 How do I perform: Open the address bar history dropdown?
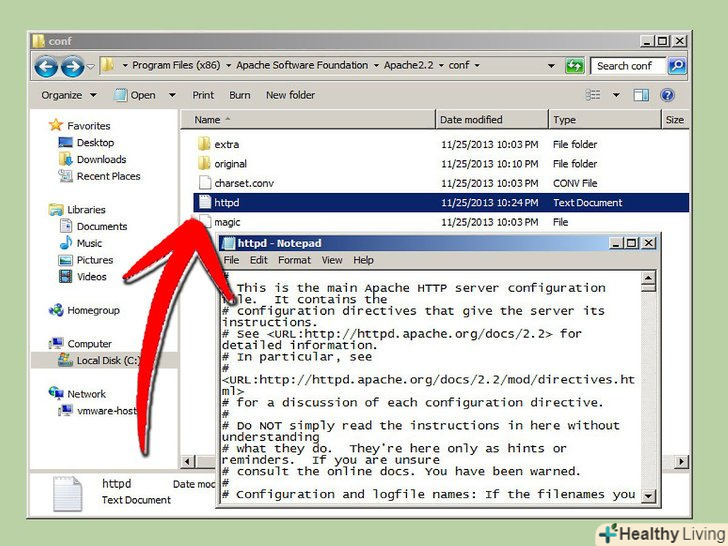pyautogui.click(x=551, y=65)
